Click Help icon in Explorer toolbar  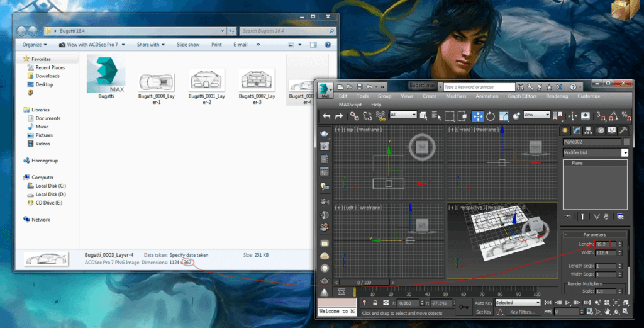[327, 45]
